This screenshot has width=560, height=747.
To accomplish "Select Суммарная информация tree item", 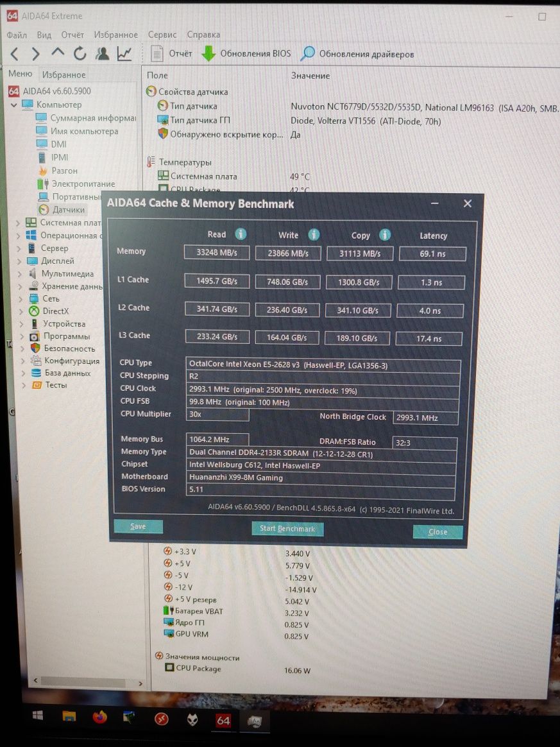I will (86, 117).
